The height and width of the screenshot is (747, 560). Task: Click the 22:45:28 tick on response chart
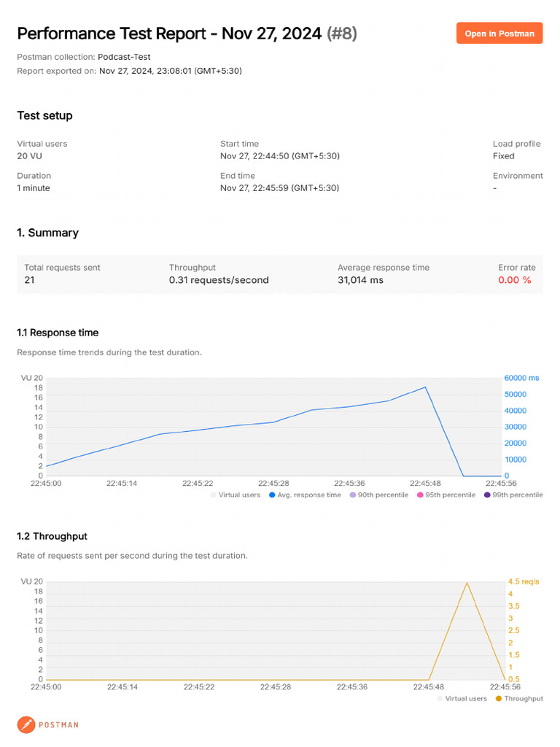pos(273,483)
